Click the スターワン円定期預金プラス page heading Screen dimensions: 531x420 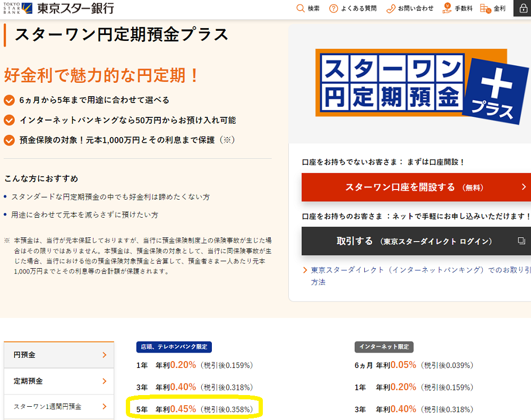[121, 35]
